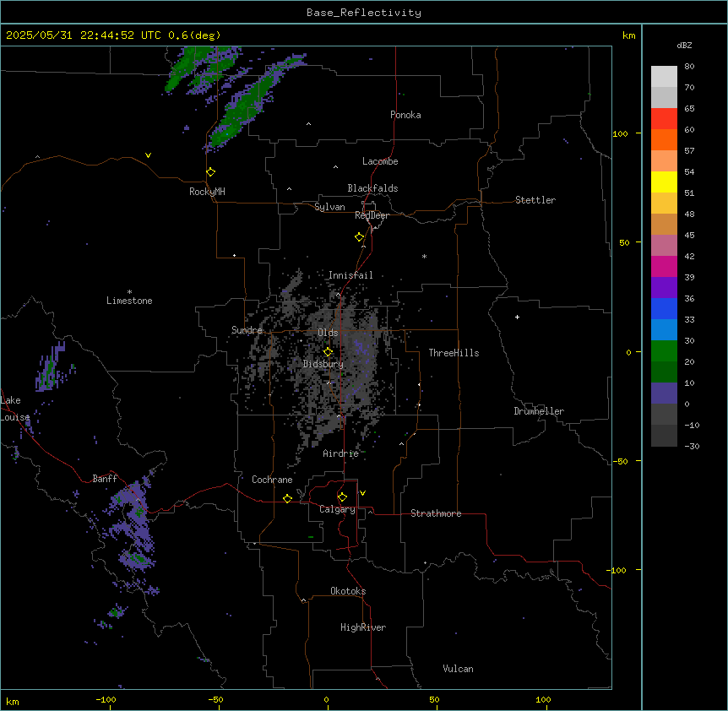Click the 33 dBZ light blue legend swatch

click(x=664, y=330)
